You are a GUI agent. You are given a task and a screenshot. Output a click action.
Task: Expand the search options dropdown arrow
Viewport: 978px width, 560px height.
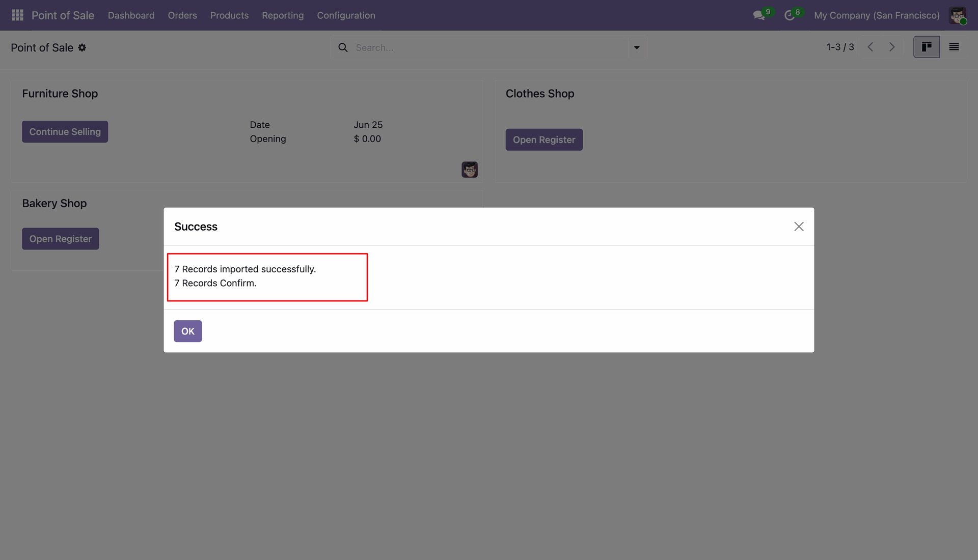pyautogui.click(x=637, y=47)
